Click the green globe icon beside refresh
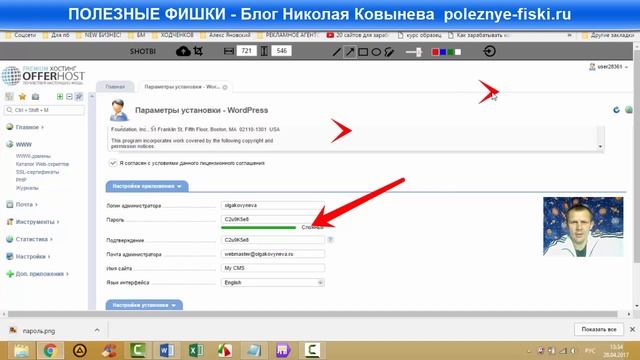The image size is (640, 360). 629,110
